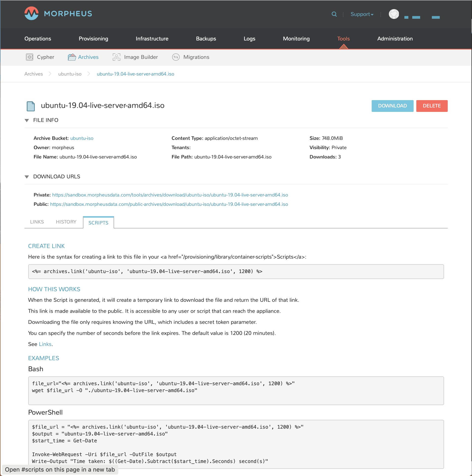Switch to the HISTORY tab

point(66,222)
